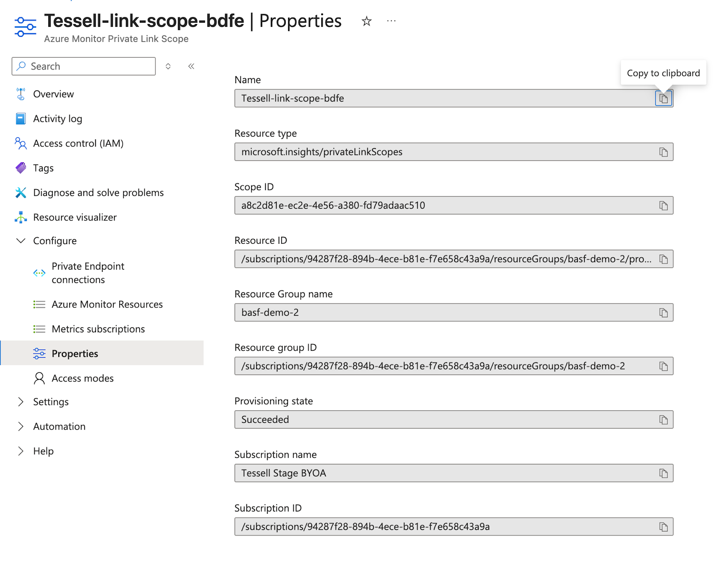Open Private Endpoint connections
This screenshot has width=728, height=567.
click(x=88, y=273)
